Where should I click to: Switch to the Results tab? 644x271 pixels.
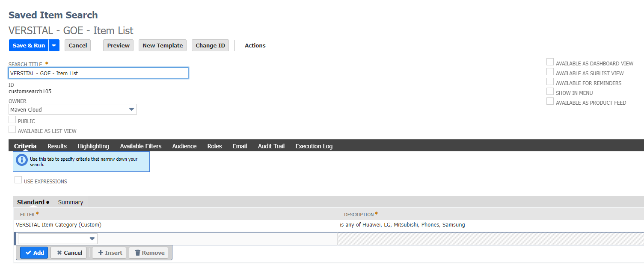[57, 146]
